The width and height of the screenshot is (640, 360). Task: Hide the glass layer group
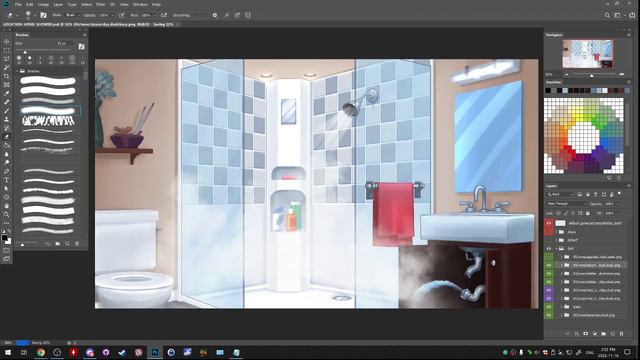(549, 307)
